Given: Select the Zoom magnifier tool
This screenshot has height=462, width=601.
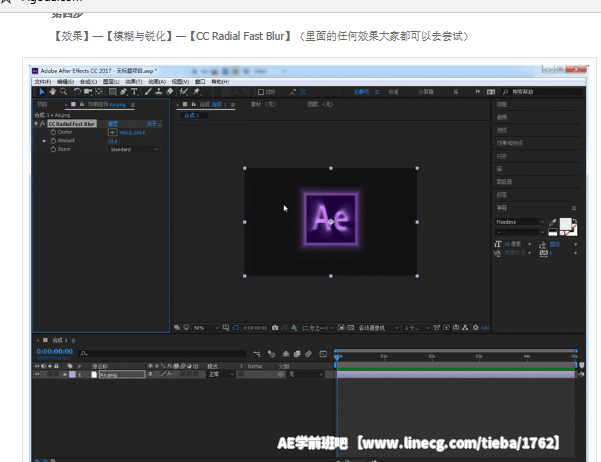Looking at the screenshot, I should pos(64,92).
